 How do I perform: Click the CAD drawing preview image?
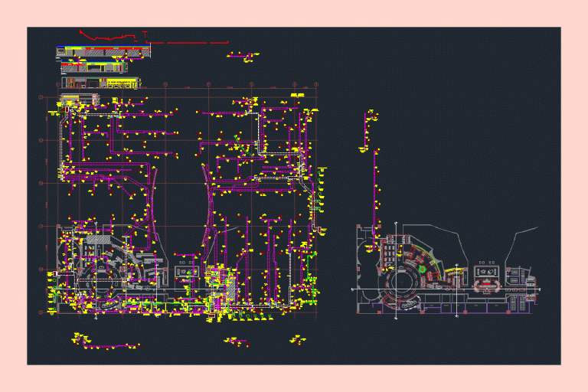tap(294, 196)
